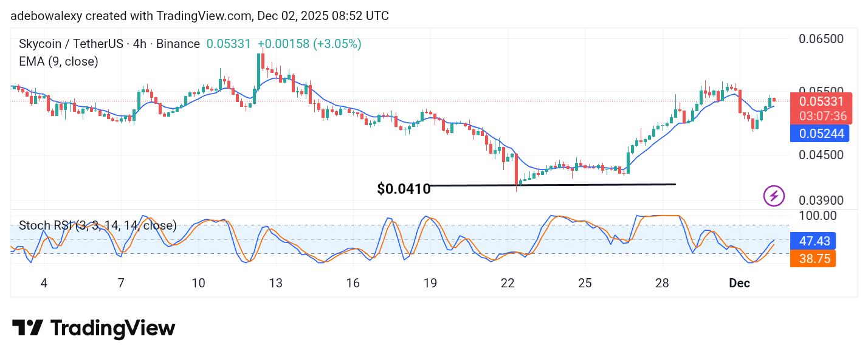Select the Dec label on the time axis

[x=739, y=283]
